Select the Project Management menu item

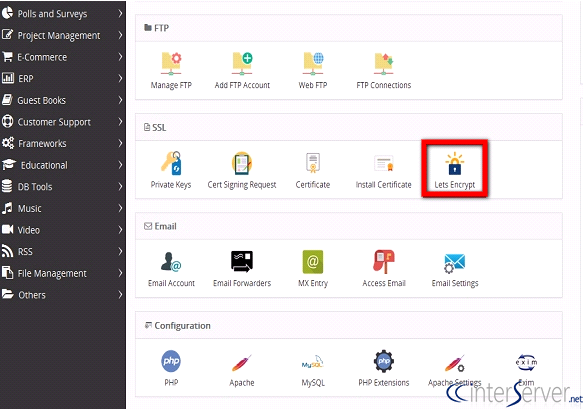coord(62,35)
